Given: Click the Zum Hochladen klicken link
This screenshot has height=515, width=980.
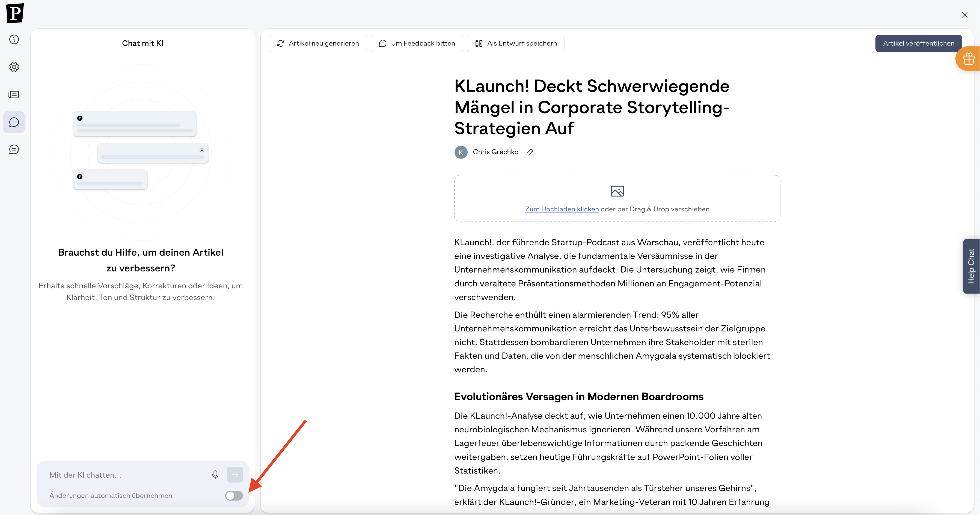Looking at the screenshot, I should tap(562, 209).
